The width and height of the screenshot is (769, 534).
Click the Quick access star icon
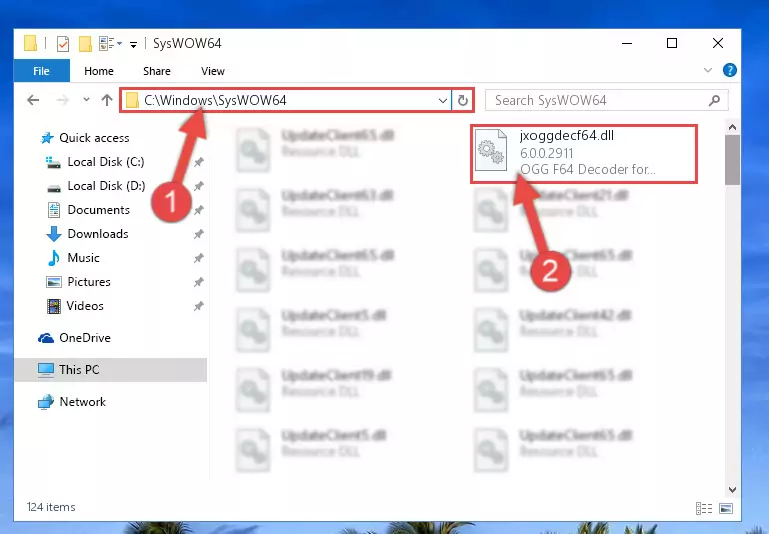(47, 138)
